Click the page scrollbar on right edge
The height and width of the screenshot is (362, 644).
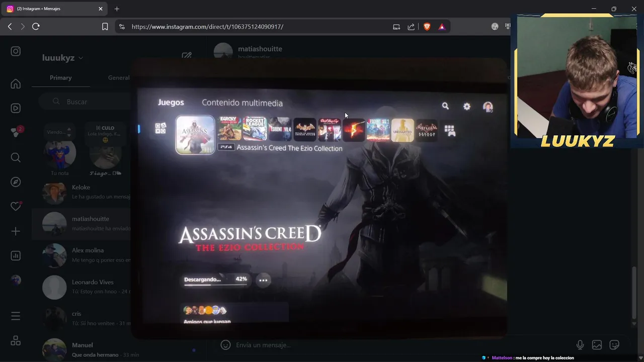[634, 292]
